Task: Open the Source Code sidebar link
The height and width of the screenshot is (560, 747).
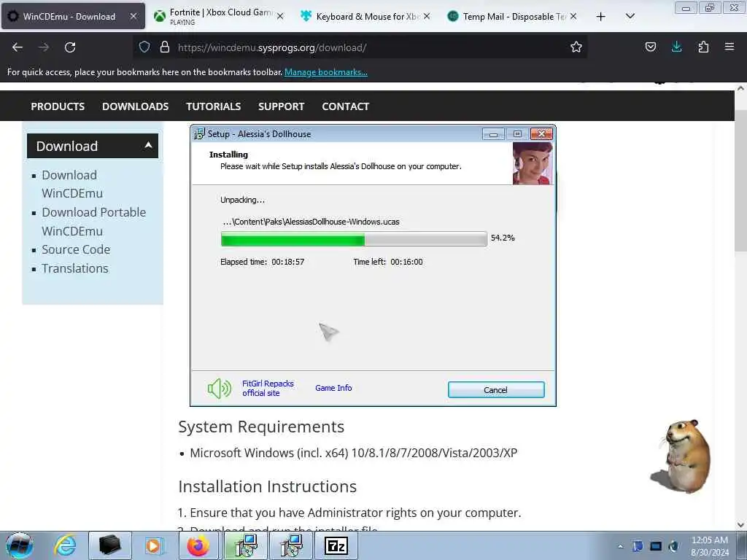Action: (x=76, y=249)
